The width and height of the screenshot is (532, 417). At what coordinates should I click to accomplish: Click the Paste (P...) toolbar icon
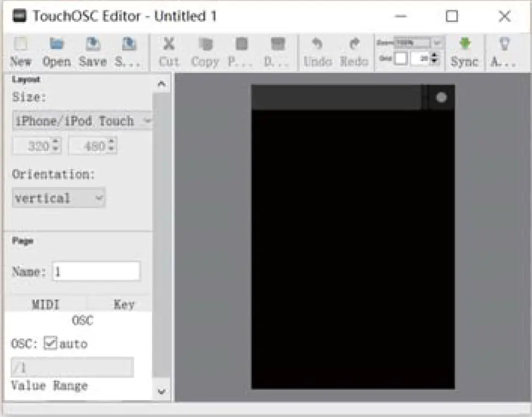242,44
